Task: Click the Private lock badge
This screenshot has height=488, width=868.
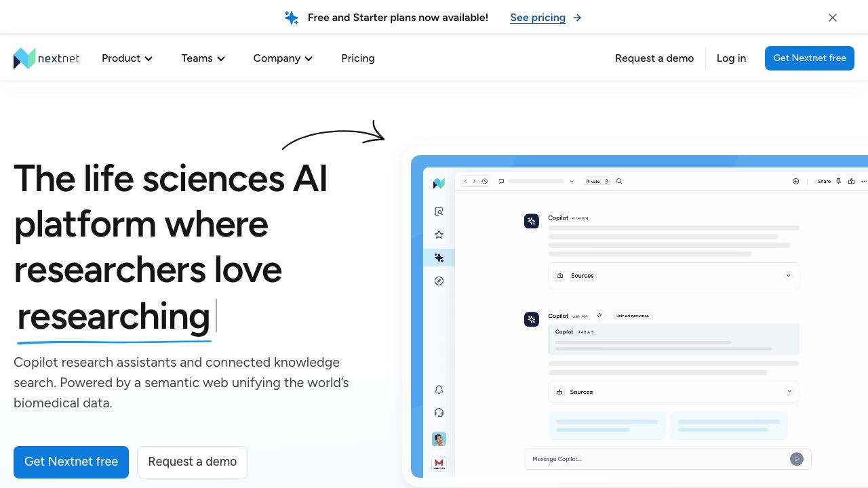Action: (597, 181)
